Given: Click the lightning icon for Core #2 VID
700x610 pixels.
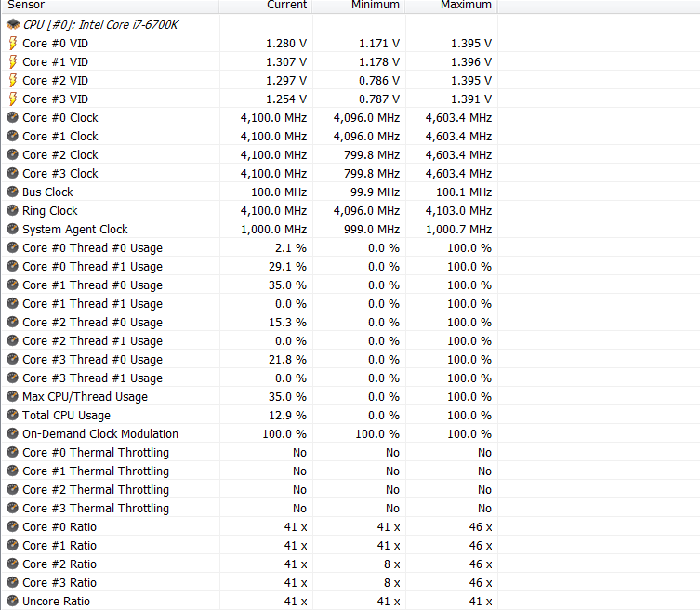Looking at the screenshot, I should (x=13, y=80).
